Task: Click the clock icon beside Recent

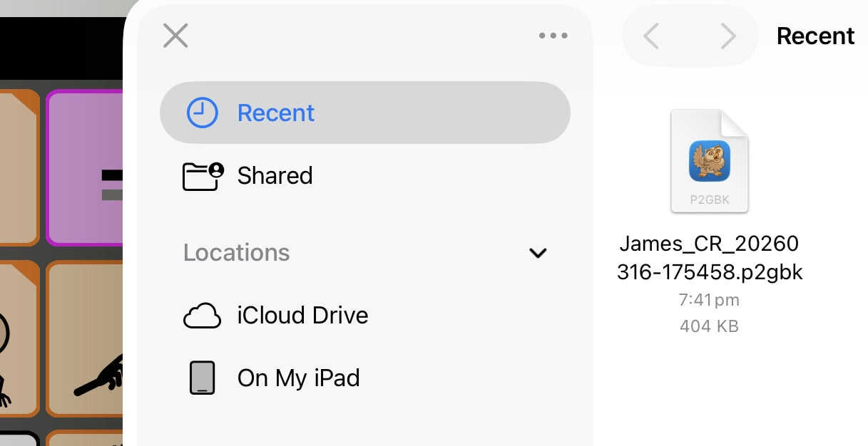Action: pyautogui.click(x=202, y=113)
